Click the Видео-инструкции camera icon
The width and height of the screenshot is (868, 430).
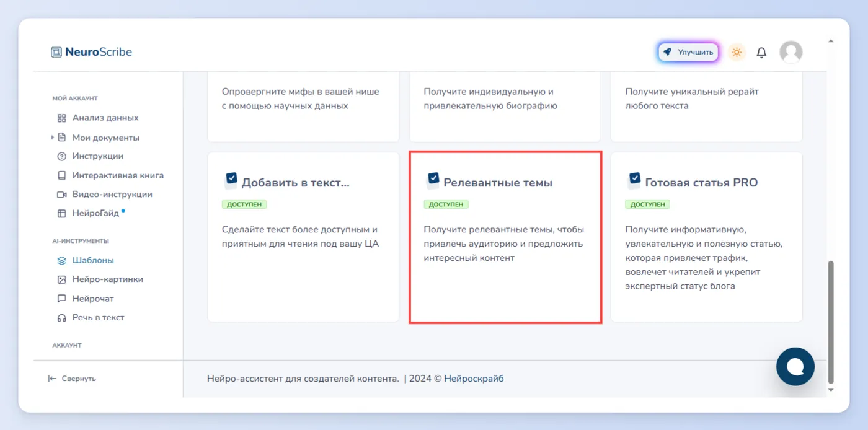tap(61, 195)
